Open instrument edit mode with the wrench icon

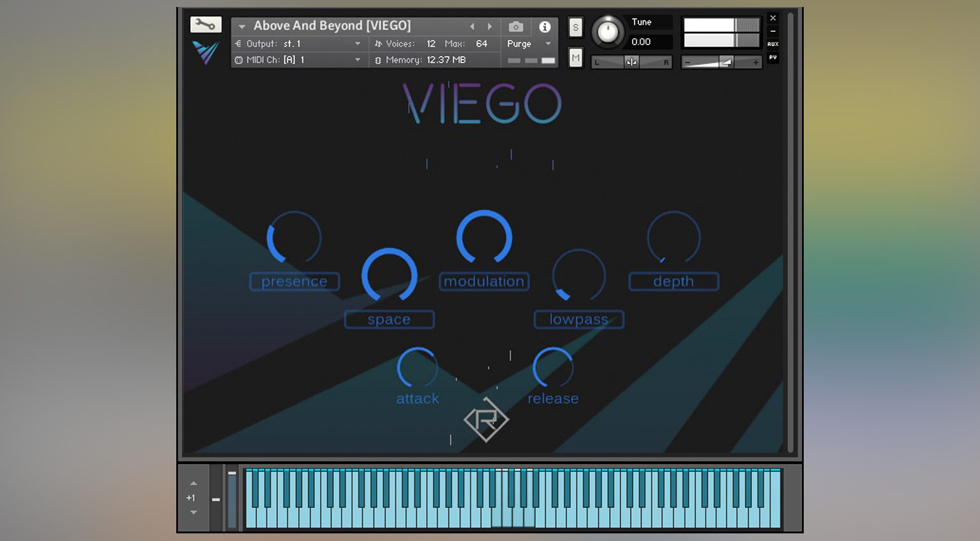tap(206, 25)
